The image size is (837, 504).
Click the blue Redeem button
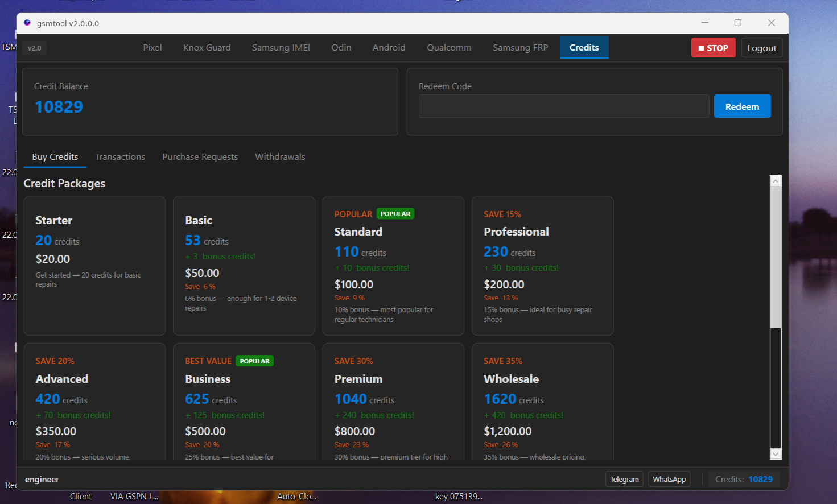(x=743, y=106)
